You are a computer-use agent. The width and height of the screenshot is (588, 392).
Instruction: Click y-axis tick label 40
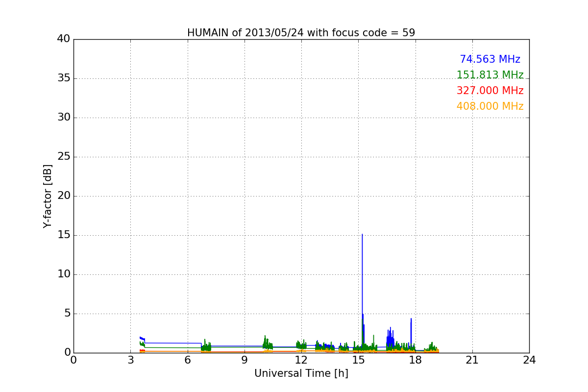[x=64, y=39]
